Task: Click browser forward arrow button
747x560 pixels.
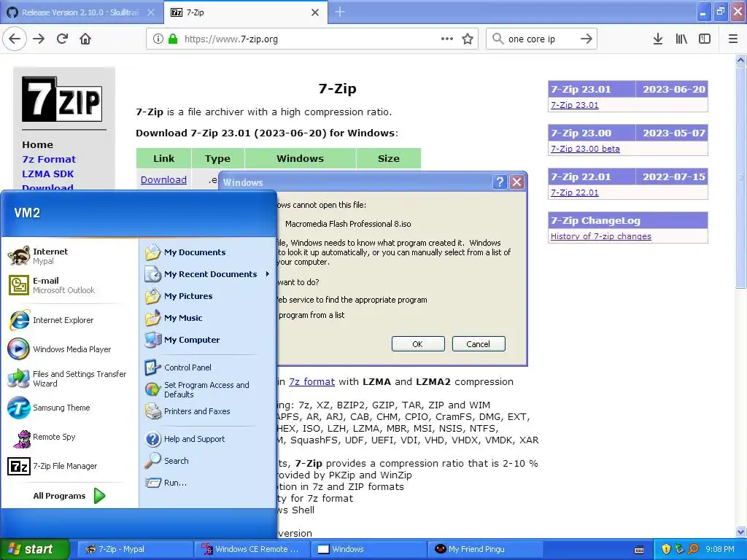Action: (x=39, y=39)
